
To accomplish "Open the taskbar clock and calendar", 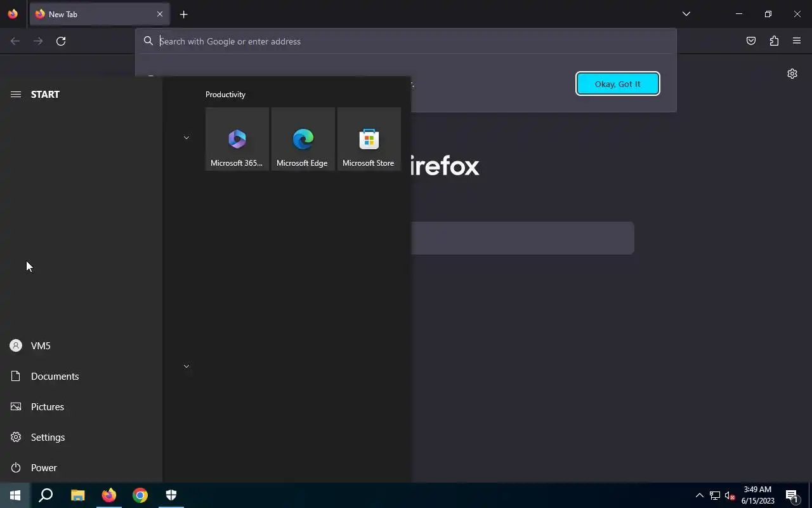I will [x=758, y=495].
